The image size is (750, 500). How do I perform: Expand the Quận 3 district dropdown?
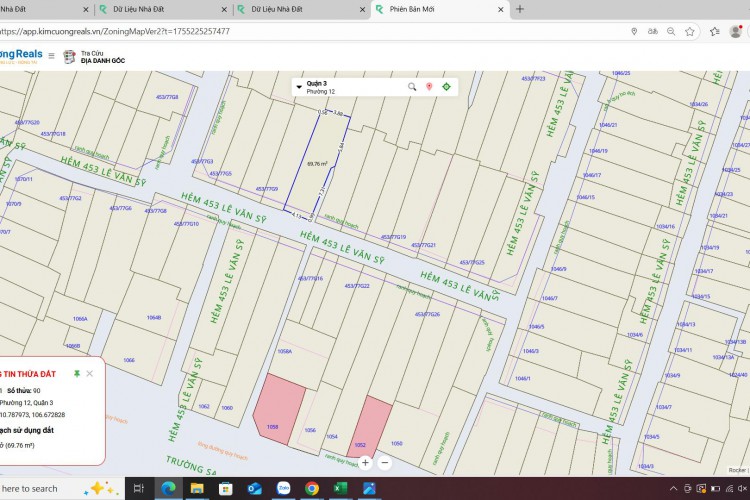[x=299, y=87]
